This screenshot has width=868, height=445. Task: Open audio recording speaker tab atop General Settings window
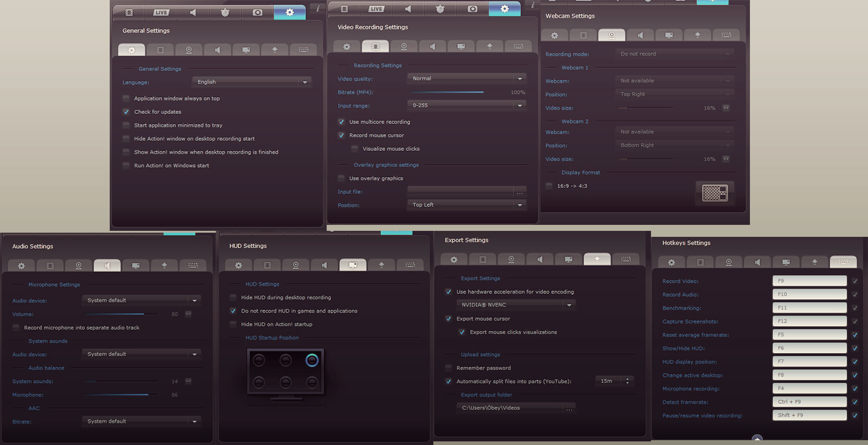(193, 12)
